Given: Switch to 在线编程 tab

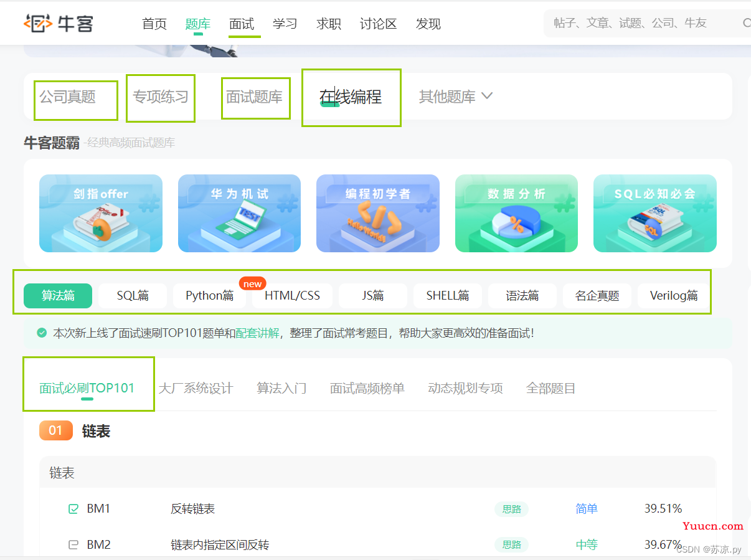Looking at the screenshot, I should (351, 97).
